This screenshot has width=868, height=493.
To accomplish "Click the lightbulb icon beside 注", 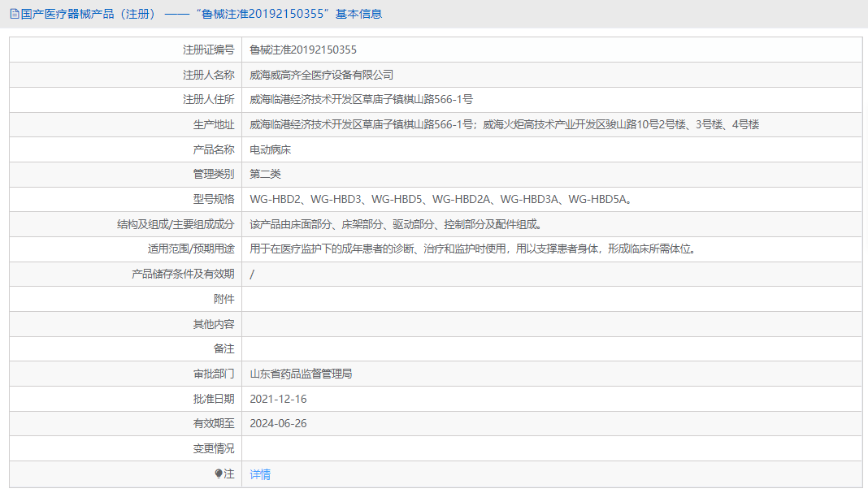I will click(x=219, y=474).
